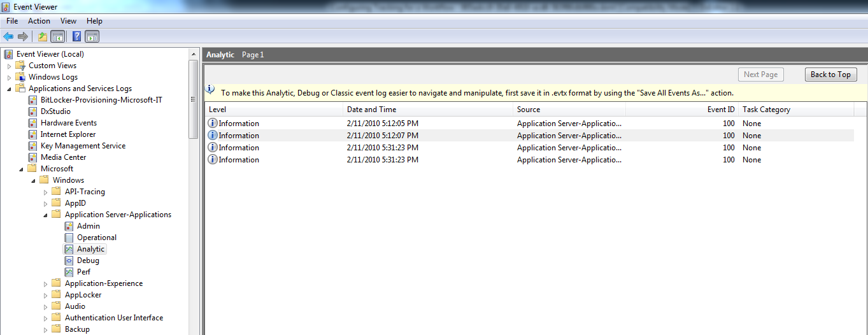Select the Backup folder in the tree
This screenshot has width=868, height=335.
77,329
